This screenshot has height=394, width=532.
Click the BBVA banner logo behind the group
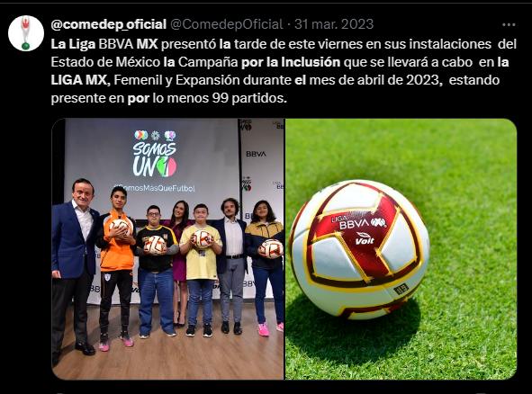click(256, 154)
